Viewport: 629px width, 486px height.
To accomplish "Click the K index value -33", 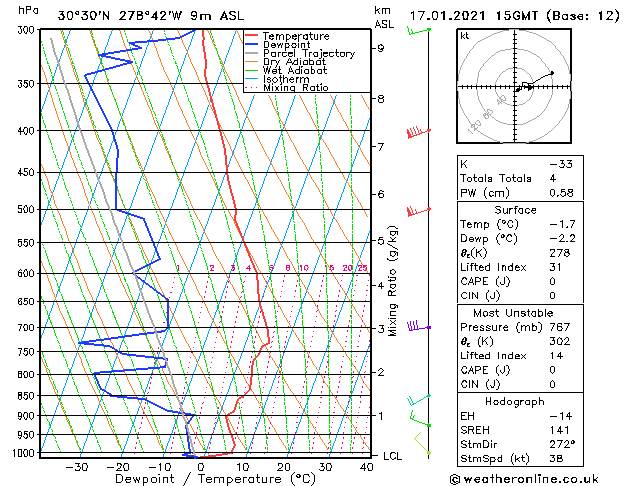I will [x=561, y=164].
